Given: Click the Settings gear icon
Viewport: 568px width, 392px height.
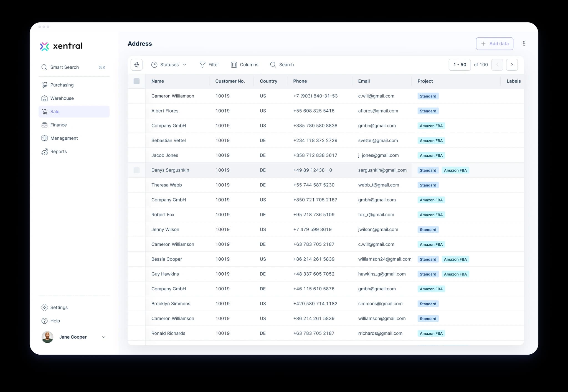Looking at the screenshot, I should coord(44,308).
